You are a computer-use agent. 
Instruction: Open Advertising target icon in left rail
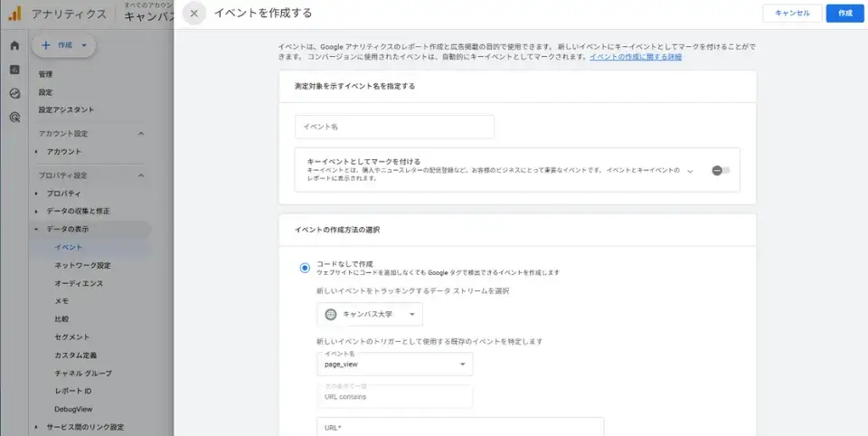[x=15, y=117]
